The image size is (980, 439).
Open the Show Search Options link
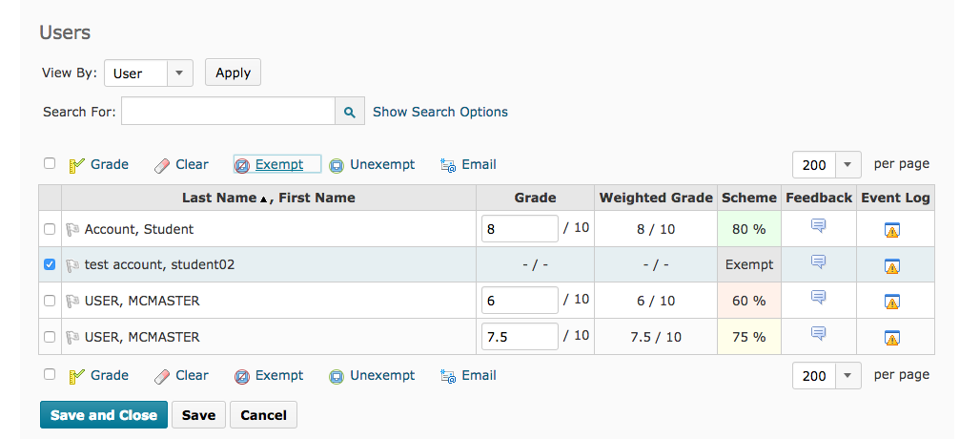pyautogui.click(x=440, y=112)
